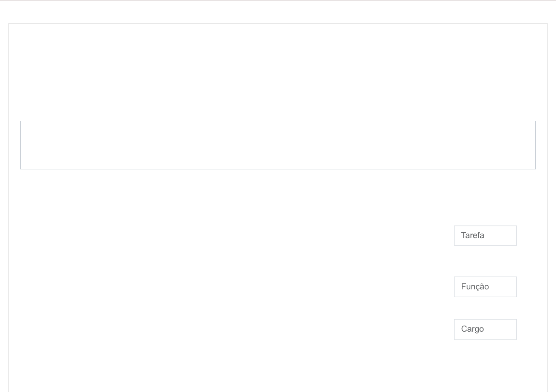Focus the Função input field
The width and height of the screenshot is (556, 392).
pyautogui.click(x=485, y=287)
